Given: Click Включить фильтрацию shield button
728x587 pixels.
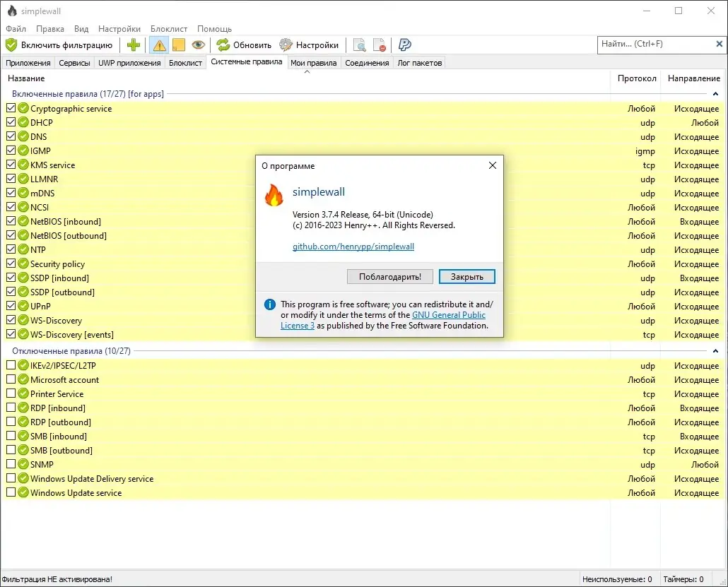Looking at the screenshot, I should (59, 45).
